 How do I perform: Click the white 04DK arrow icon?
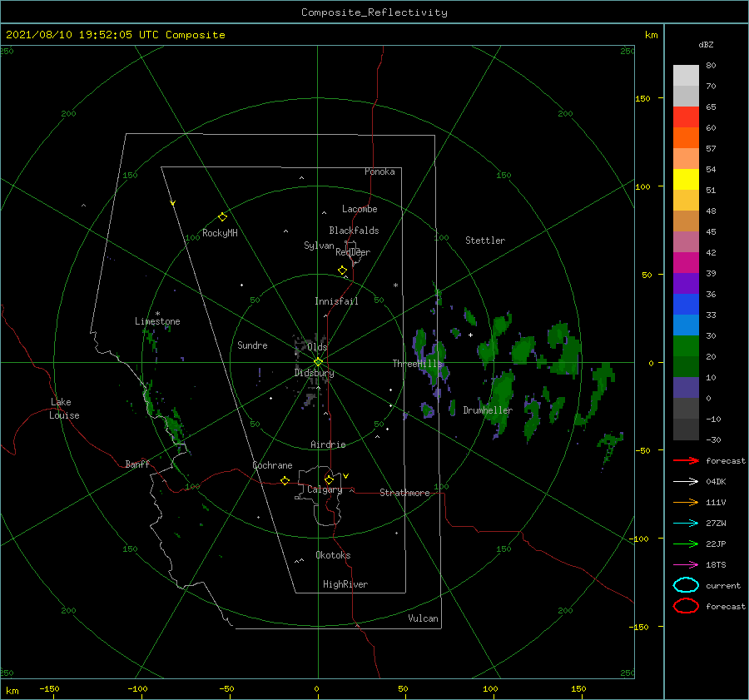tap(686, 482)
